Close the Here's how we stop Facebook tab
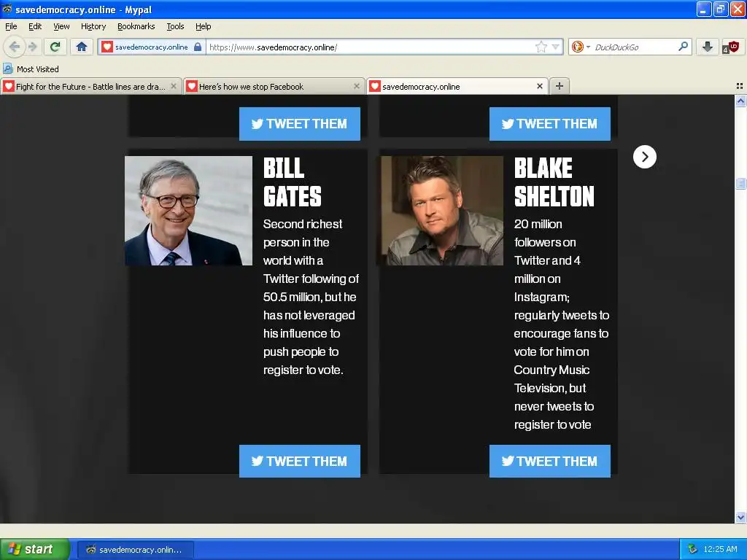747x560 pixels. [x=356, y=86]
